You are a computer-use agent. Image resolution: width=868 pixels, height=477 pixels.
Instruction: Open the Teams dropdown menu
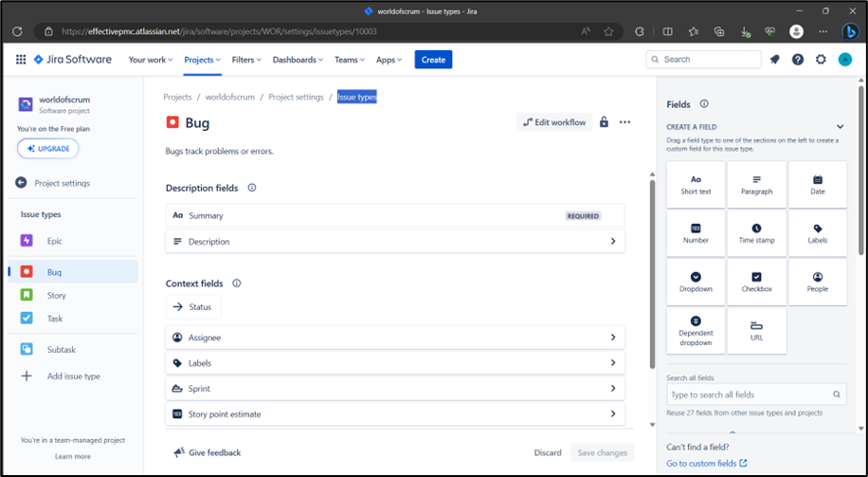[x=350, y=60]
